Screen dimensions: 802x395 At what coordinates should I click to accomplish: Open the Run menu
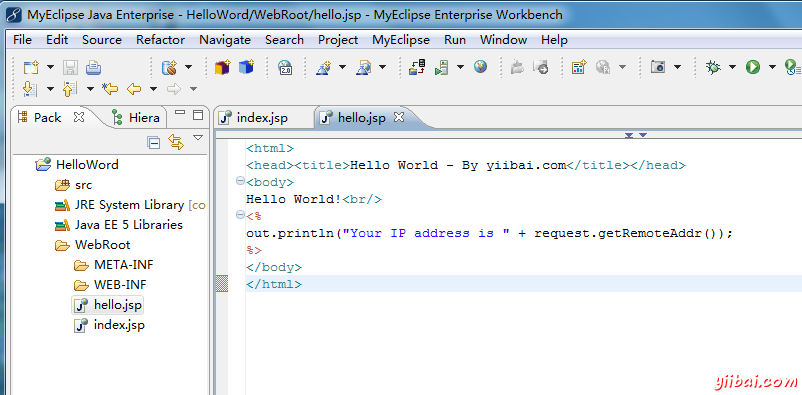click(455, 40)
